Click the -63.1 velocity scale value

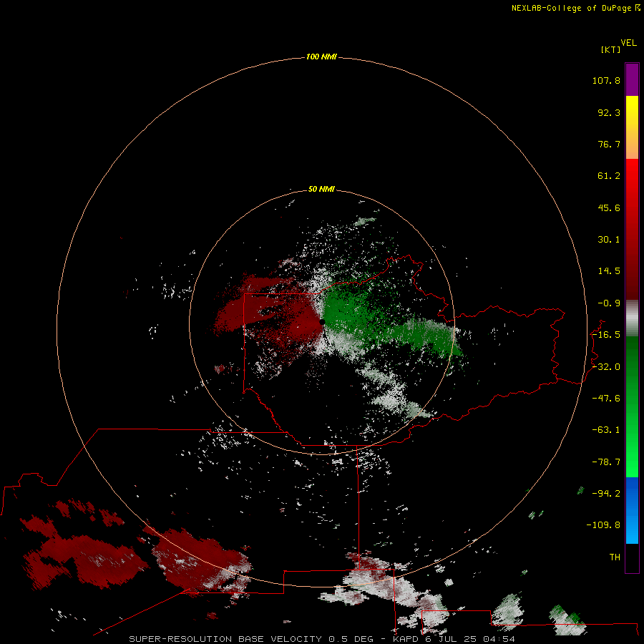coord(606,430)
